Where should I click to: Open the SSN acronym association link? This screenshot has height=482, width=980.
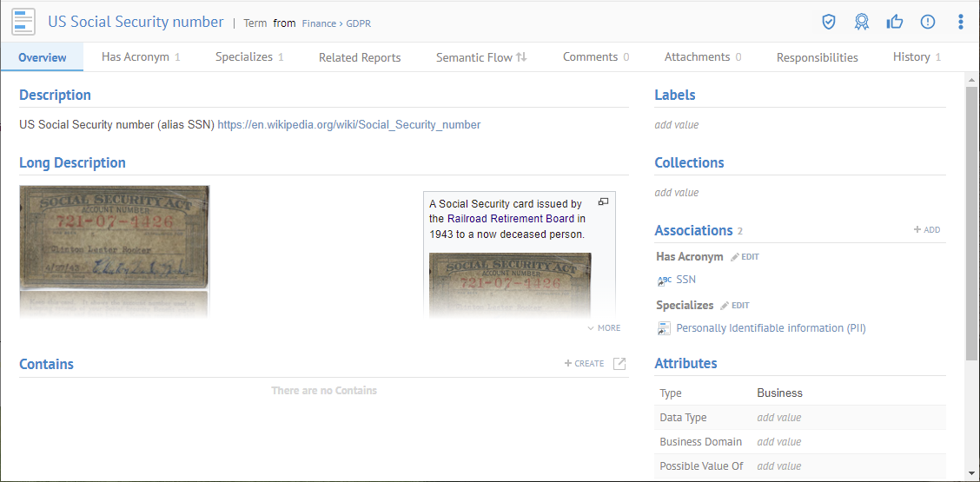[x=685, y=280]
